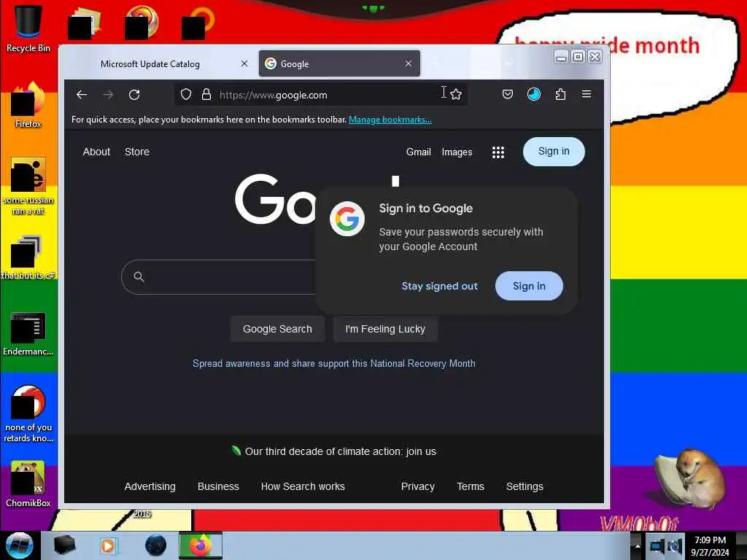This screenshot has height=560, width=747.
Task: Click the site security padlock icon
Action: pyautogui.click(x=206, y=94)
